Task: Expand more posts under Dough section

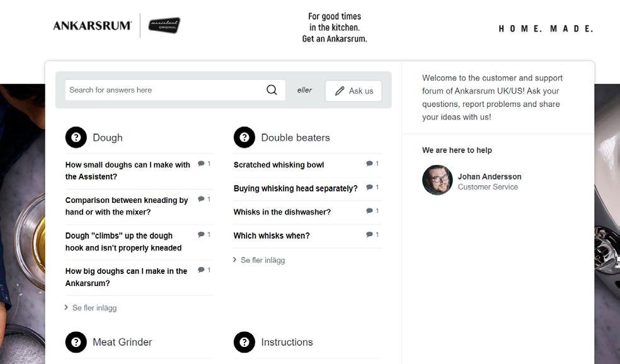Action: pyautogui.click(x=91, y=307)
